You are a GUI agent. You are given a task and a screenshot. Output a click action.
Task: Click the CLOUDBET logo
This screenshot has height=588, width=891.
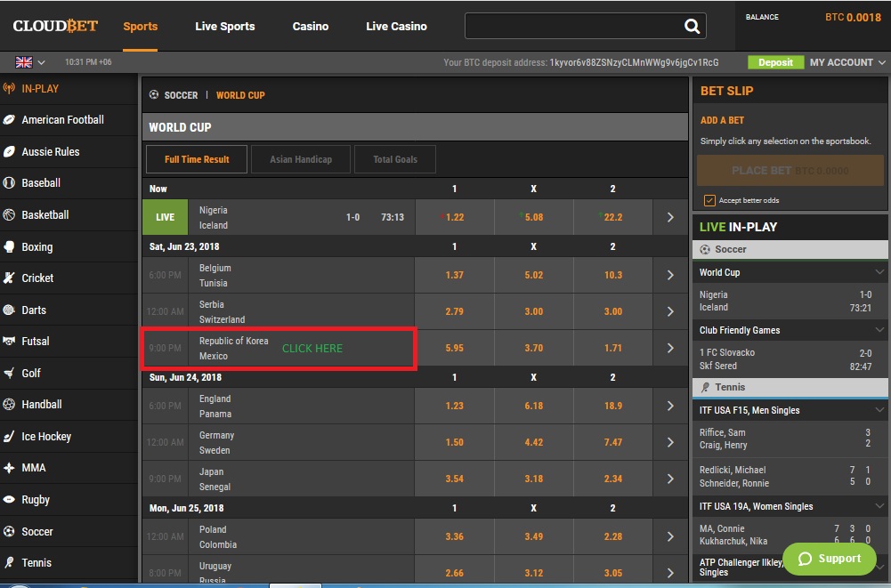[55, 26]
